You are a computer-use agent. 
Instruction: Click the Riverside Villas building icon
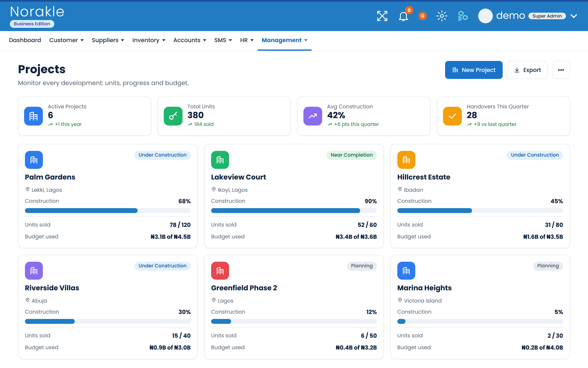pos(34,271)
